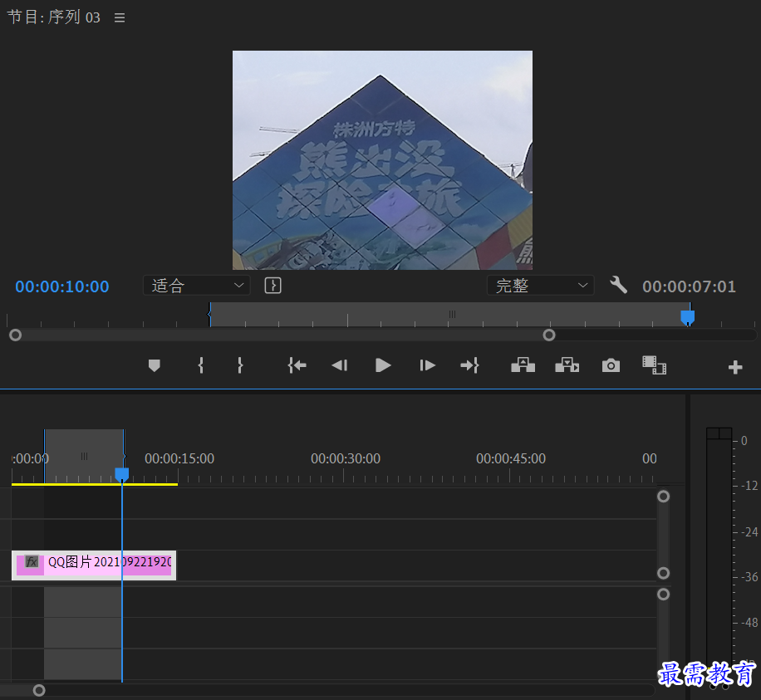Click the audio meter -36 dB label
This screenshot has height=700, width=761.
pos(749,577)
